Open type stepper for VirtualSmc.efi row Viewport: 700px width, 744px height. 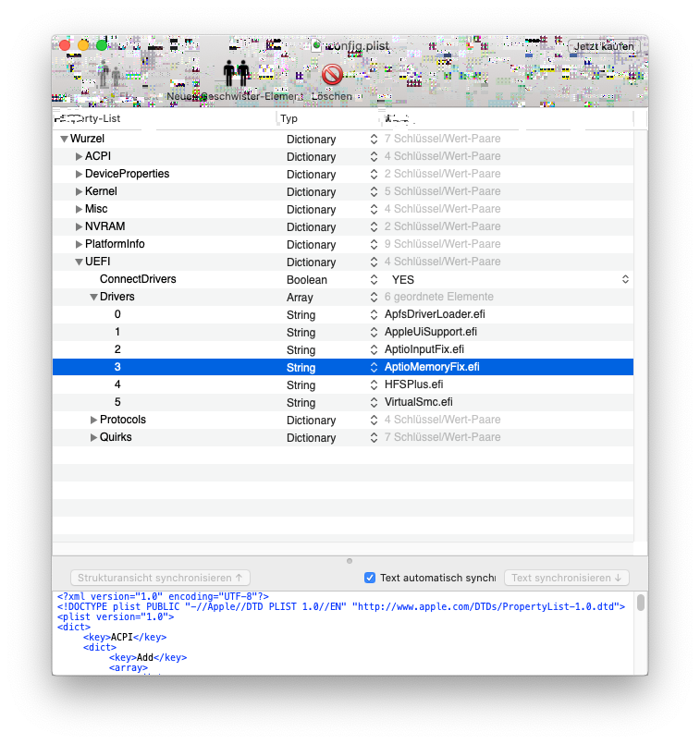[374, 402]
